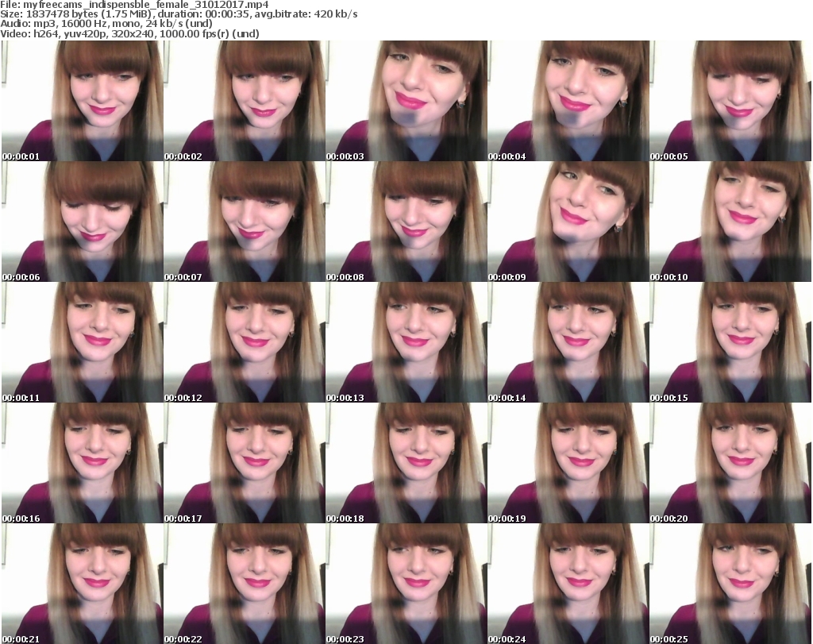Open the thumbnail labeled 00:00:05
This screenshot has height=644, width=813.
click(x=730, y=101)
